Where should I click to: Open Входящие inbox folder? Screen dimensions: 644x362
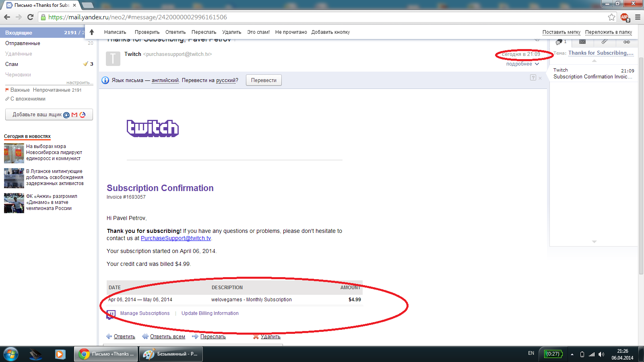19,33
